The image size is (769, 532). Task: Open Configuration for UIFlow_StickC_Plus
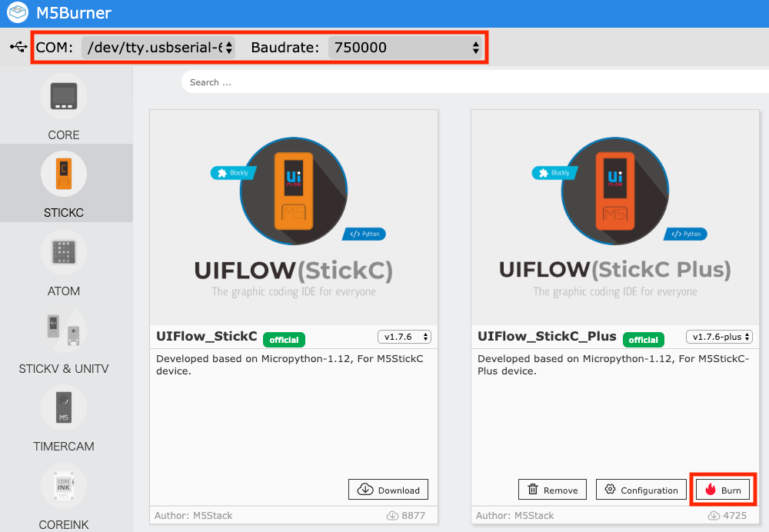click(x=641, y=490)
